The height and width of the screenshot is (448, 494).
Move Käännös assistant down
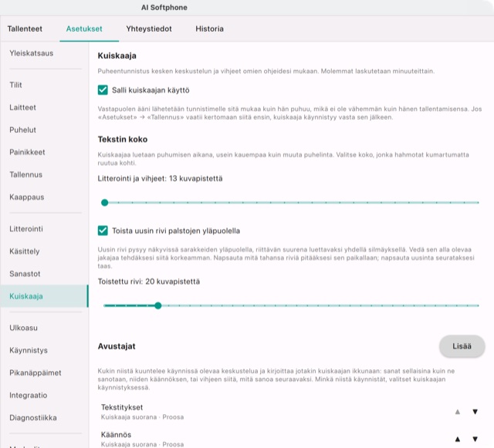point(475,440)
